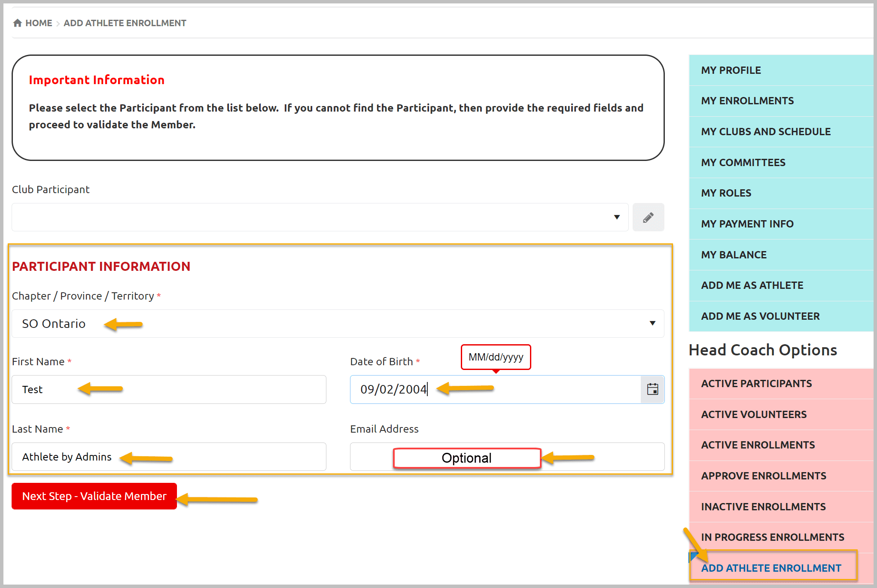The height and width of the screenshot is (588, 877).
Task: Click the Email Address input field
Action: click(x=507, y=457)
